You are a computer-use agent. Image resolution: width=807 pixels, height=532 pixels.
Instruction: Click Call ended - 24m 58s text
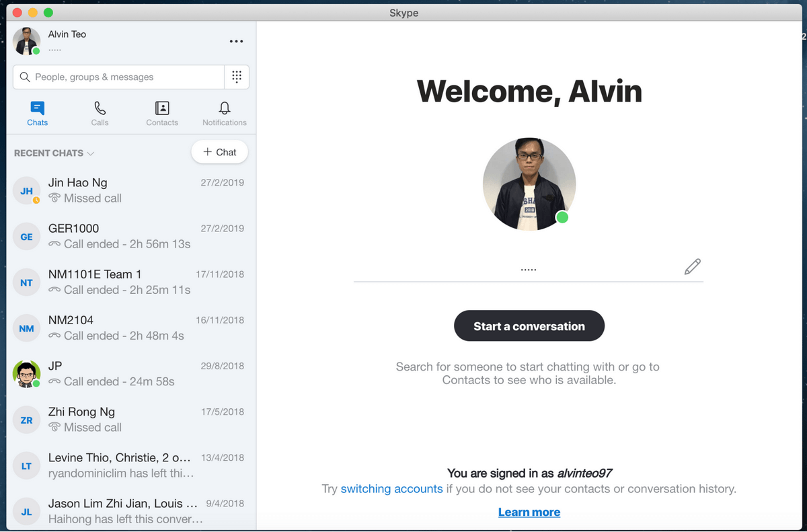pos(119,381)
